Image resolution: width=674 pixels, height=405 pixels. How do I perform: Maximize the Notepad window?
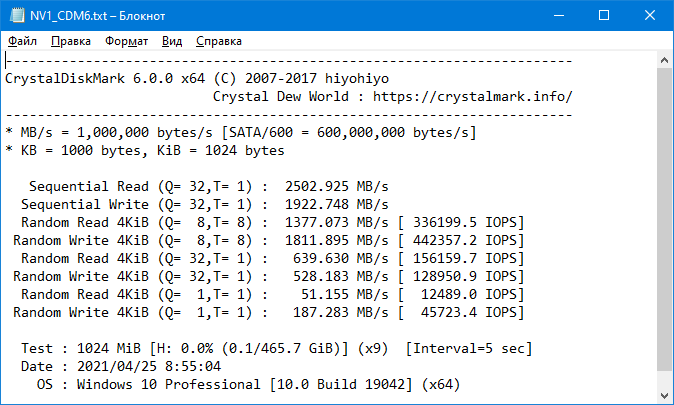[x=604, y=15]
